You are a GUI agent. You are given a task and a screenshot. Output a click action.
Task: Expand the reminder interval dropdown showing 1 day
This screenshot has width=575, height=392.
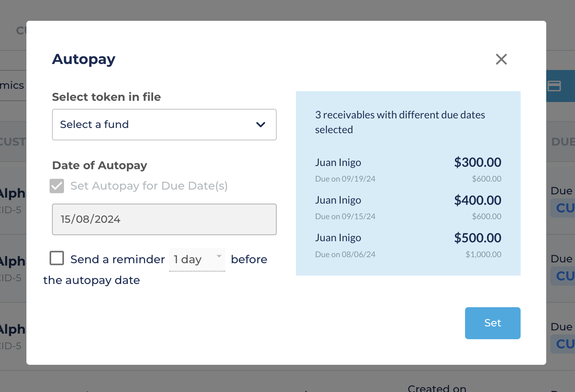tap(197, 259)
